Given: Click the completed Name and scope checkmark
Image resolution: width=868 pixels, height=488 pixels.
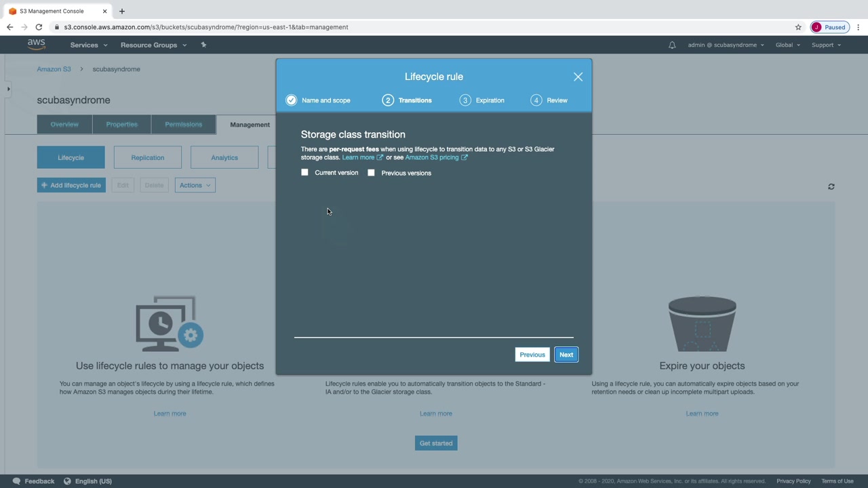Looking at the screenshot, I should [x=291, y=100].
